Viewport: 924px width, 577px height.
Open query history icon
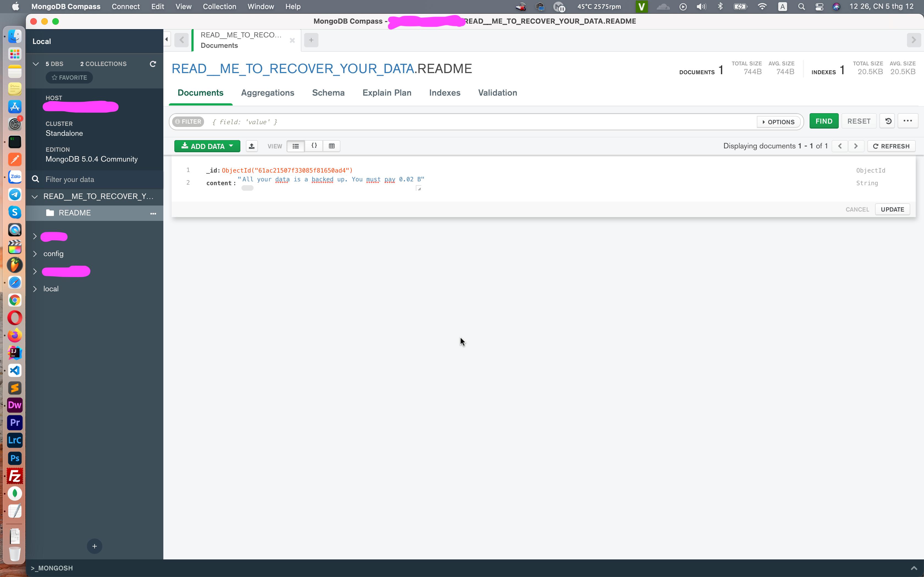[888, 121]
